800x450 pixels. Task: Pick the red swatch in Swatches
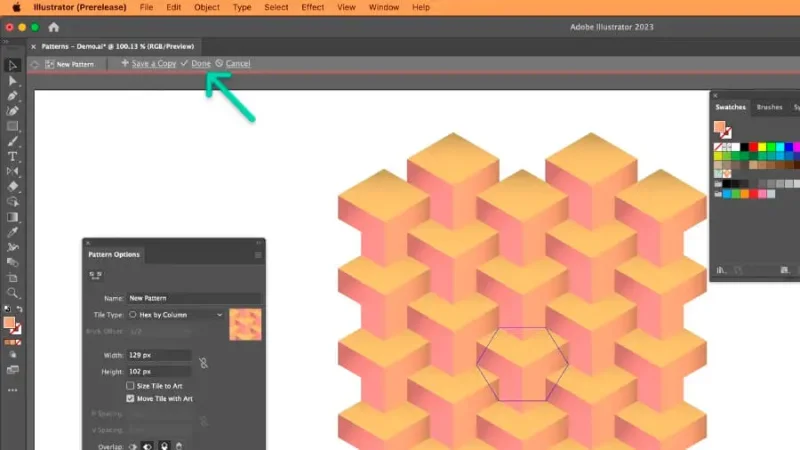pos(753,147)
